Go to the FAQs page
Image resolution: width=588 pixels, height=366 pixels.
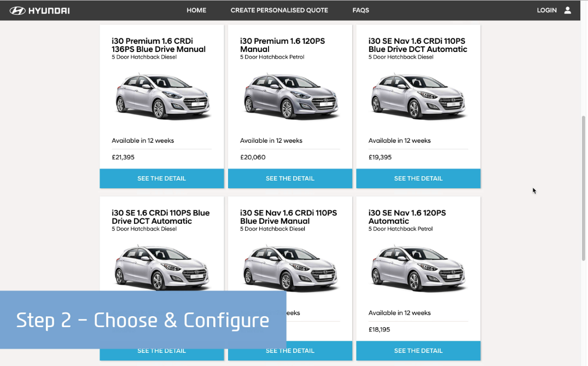coord(360,10)
